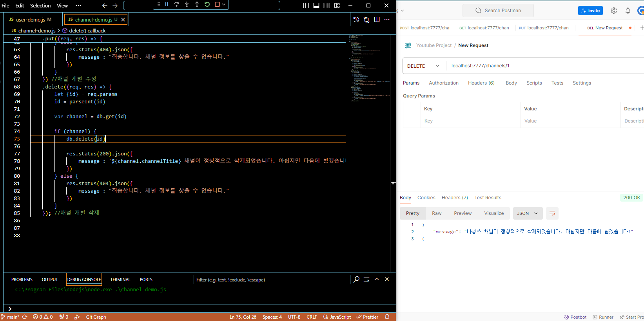This screenshot has width=644, height=321.
Task: Open VS Code notifications bell
Action: coord(387,317)
